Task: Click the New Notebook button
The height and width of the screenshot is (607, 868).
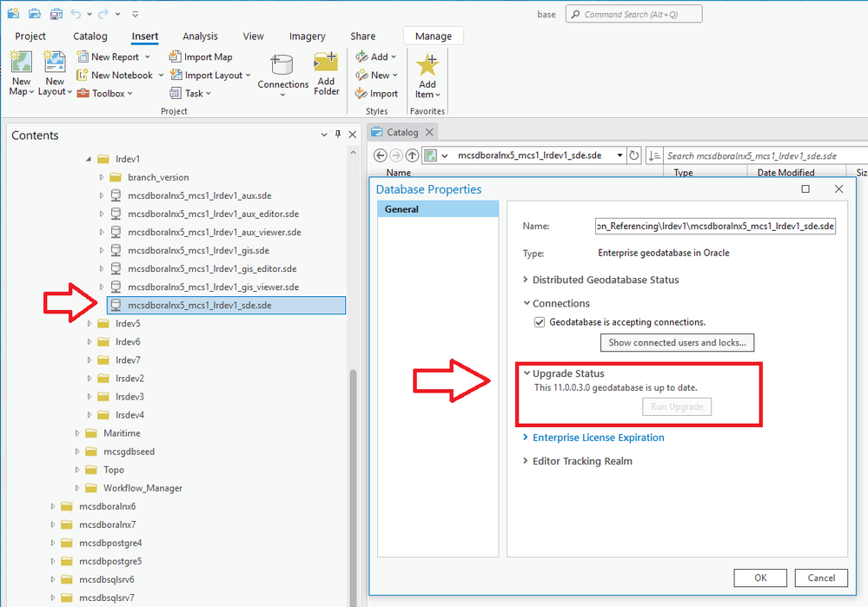Action: click(x=120, y=75)
